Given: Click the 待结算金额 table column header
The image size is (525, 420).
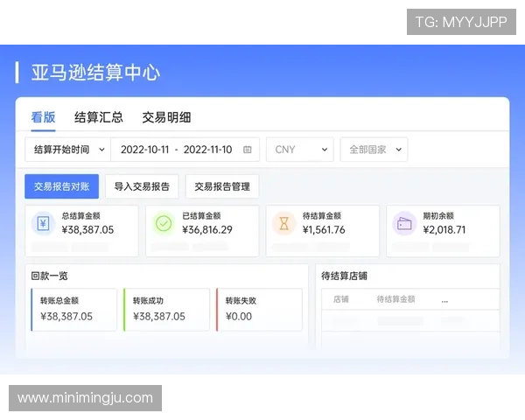Looking at the screenshot, I should click(395, 299).
